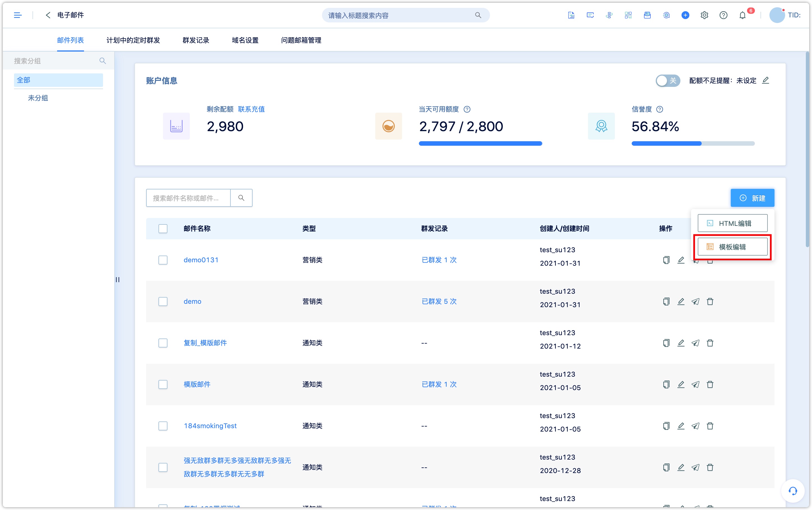Open the 184smokingTest email link
Viewport: 812px width, 510px height.
coord(210,426)
